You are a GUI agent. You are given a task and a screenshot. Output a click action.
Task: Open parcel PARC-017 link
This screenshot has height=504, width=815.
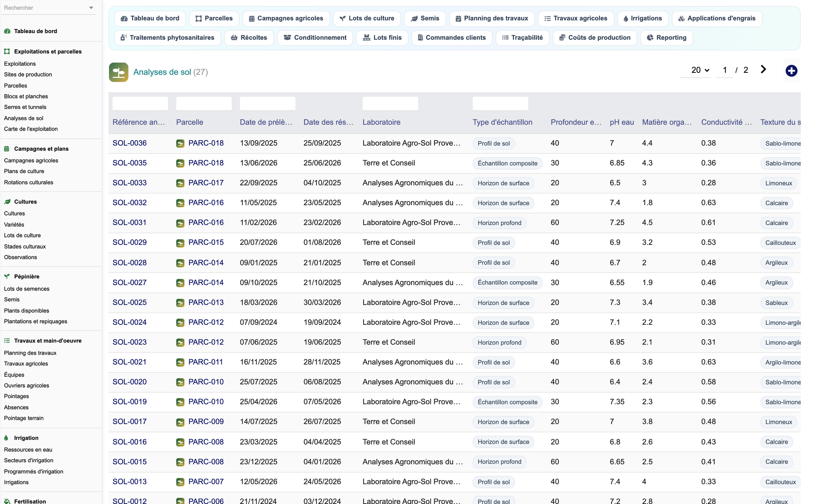[x=206, y=183]
